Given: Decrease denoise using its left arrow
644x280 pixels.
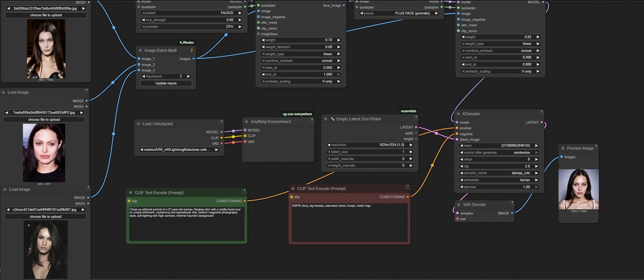Looking at the screenshot, I should (461, 187).
